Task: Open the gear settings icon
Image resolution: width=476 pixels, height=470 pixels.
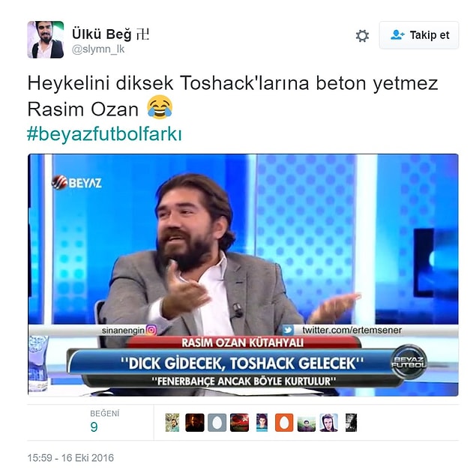Action: [x=362, y=36]
